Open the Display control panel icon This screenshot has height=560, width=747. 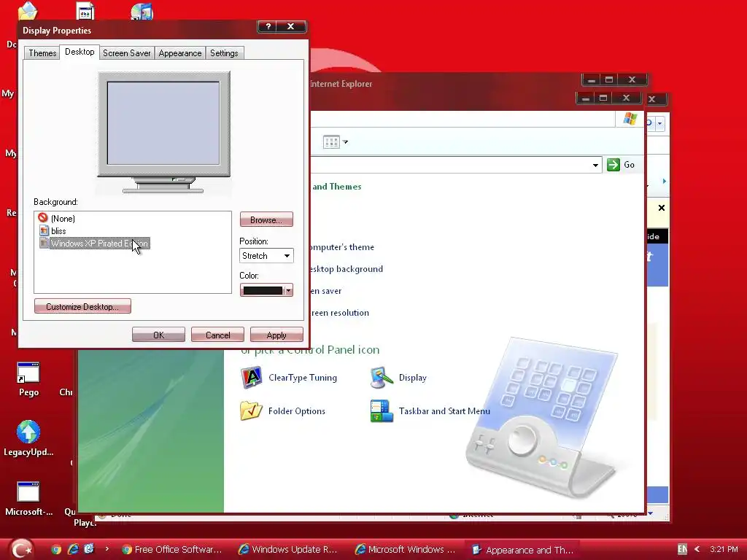[381, 378]
